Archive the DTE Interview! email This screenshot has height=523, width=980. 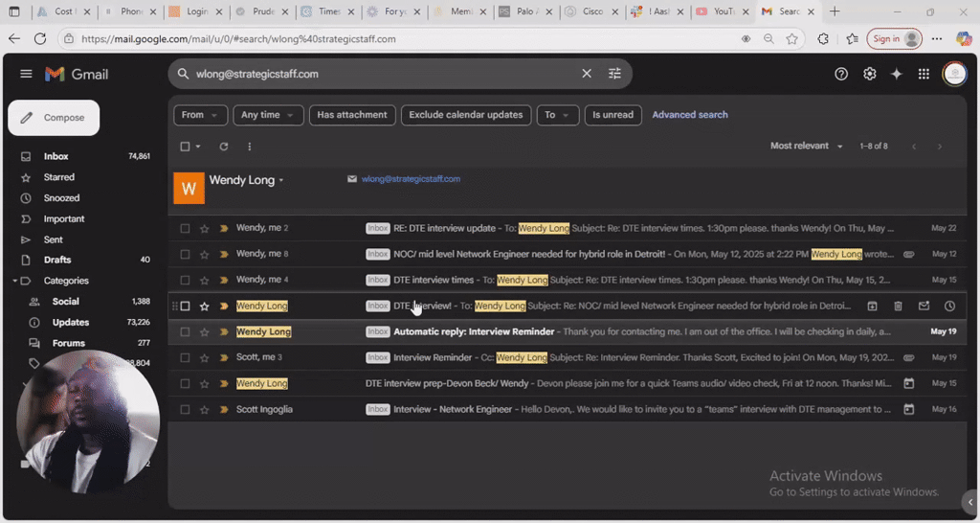(872, 306)
